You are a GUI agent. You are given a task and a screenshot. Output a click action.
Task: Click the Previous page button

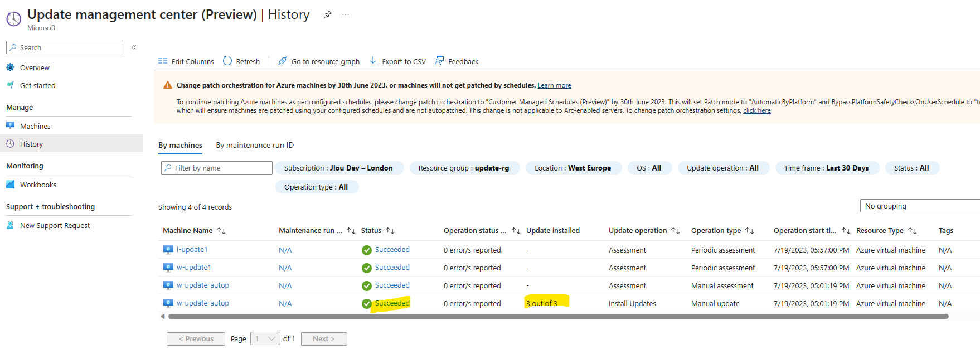pos(196,338)
